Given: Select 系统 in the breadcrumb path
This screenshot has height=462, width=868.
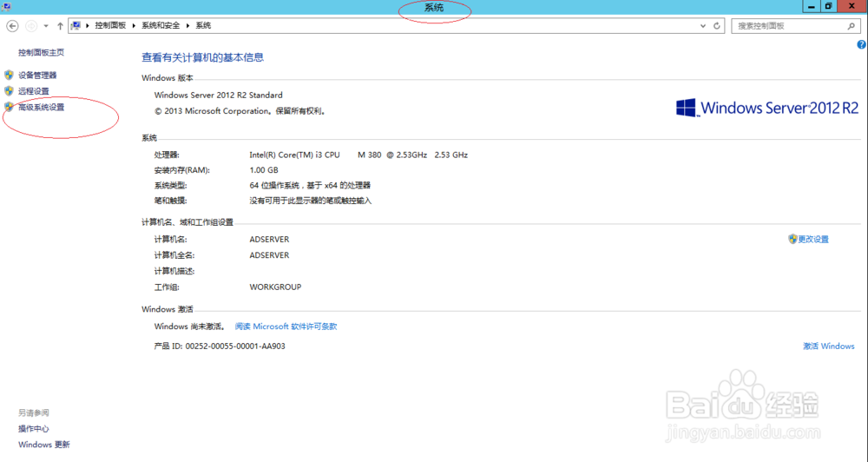Looking at the screenshot, I should point(203,25).
